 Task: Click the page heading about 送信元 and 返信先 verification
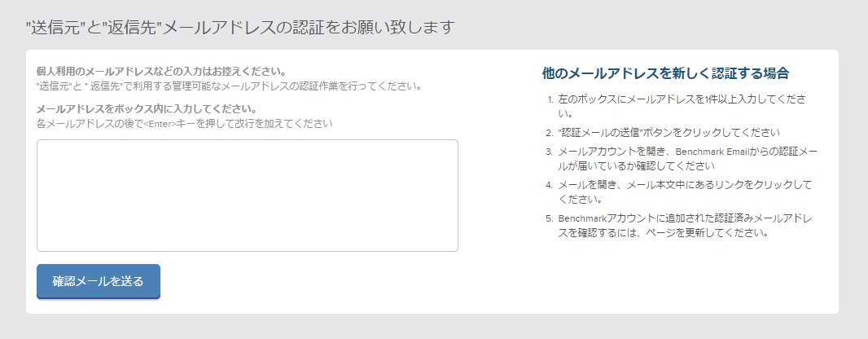point(240,27)
